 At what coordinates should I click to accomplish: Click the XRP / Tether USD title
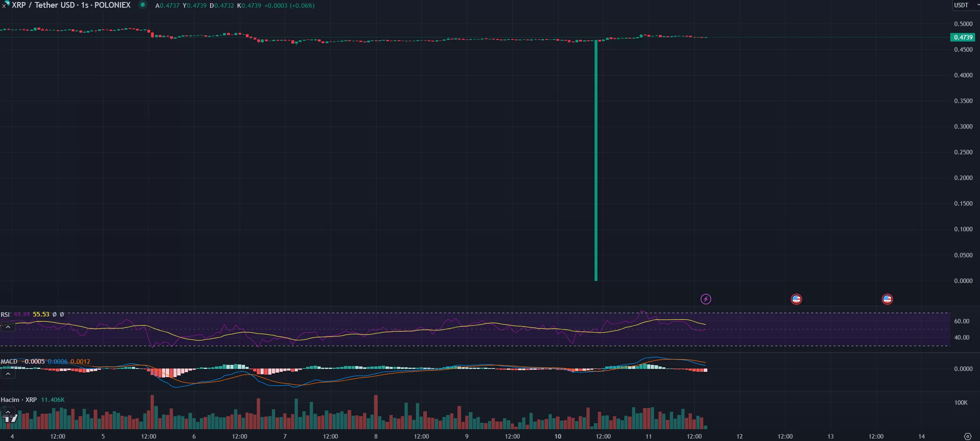pyautogui.click(x=43, y=5)
